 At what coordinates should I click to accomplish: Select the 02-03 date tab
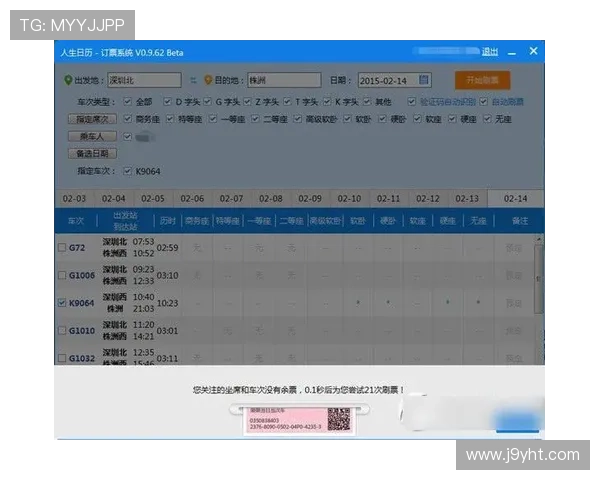click(74, 199)
